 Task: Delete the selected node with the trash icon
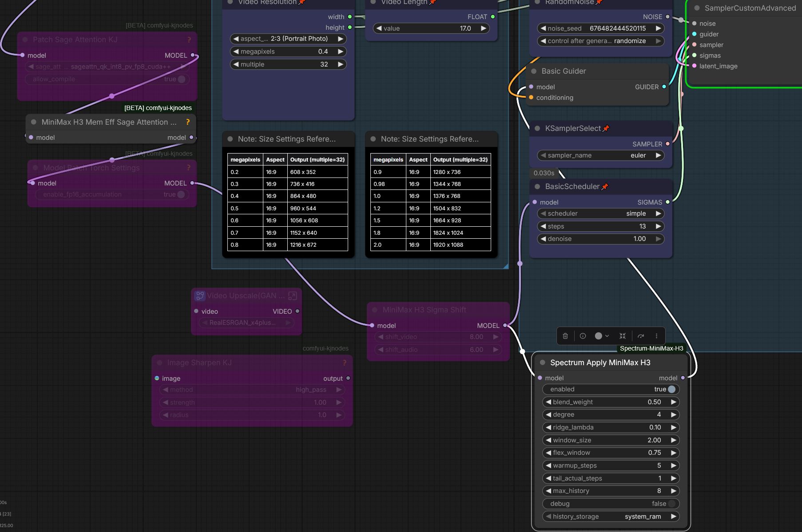pyautogui.click(x=565, y=336)
